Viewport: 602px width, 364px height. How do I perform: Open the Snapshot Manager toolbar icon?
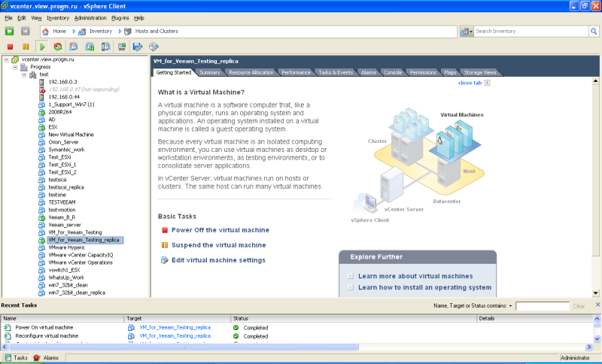pyautogui.click(x=105, y=47)
